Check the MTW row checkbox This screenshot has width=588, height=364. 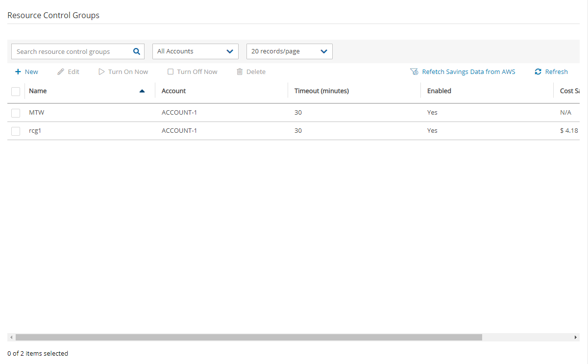pyautogui.click(x=16, y=113)
